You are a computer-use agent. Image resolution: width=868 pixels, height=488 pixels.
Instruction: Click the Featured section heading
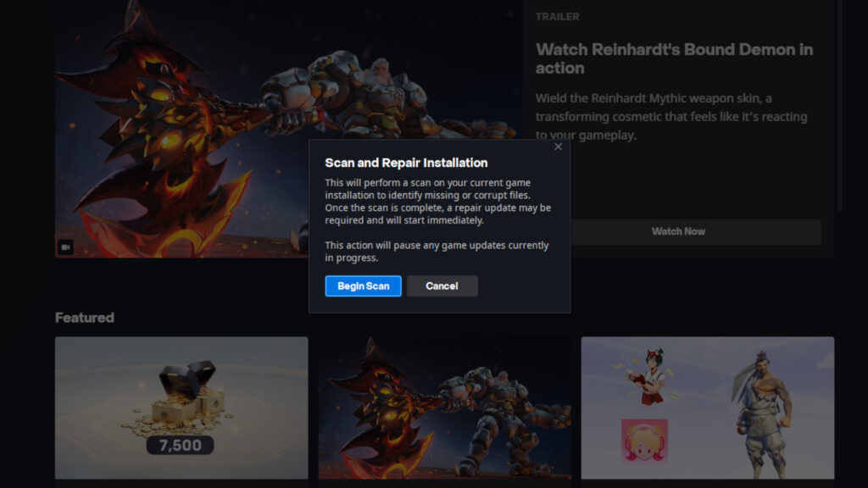[84, 318]
